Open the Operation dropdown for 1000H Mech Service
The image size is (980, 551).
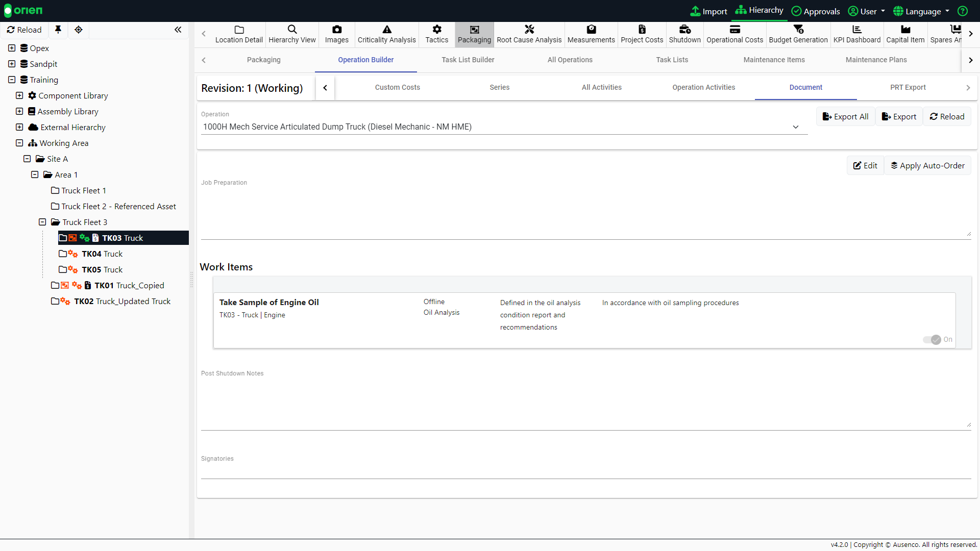tap(795, 127)
